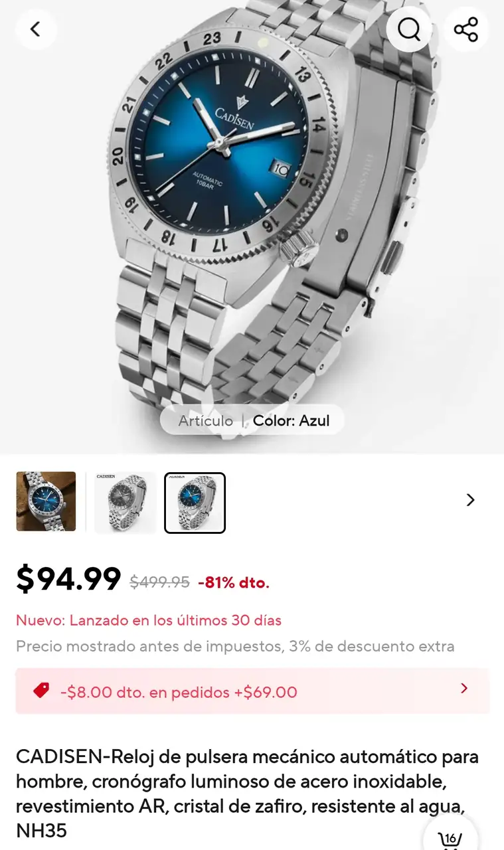Tap the $94.99 price
Image resolution: width=504 pixels, height=850 pixels.
68,579
